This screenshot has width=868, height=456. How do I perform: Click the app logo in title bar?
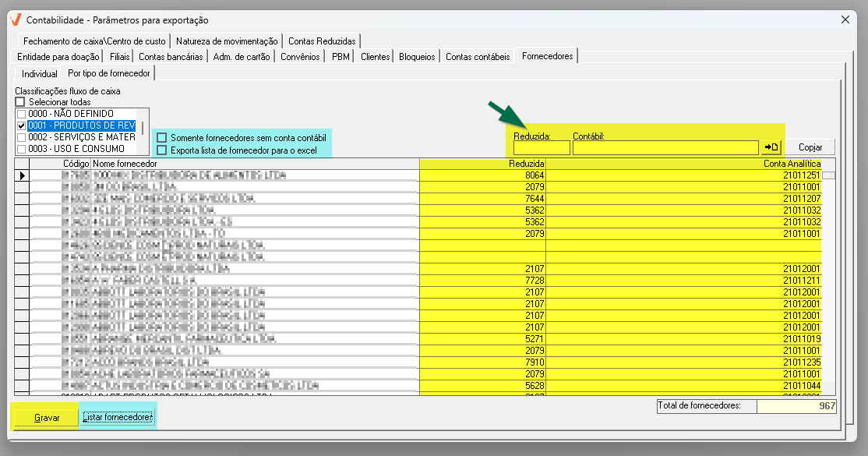click(16, 20)
